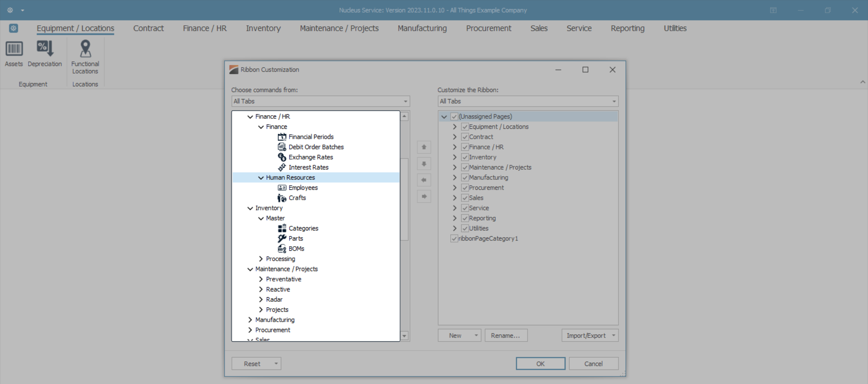868x384 pixels.
Task: Open the quick access toolbar dropdown arrow
Action: coord(23,10)
